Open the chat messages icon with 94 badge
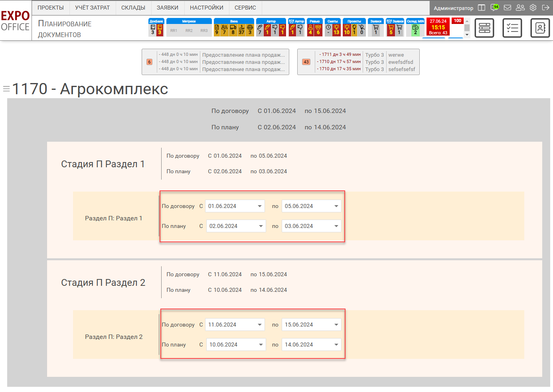Image resolution: width=553 pixels, height=392 pixels. [494, 8]
